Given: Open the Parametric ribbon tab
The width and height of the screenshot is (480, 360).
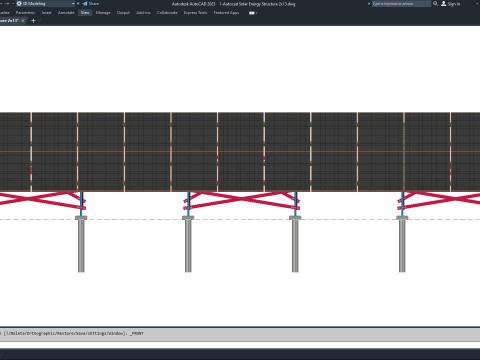Looking at the screenshot, I should (x=25, y=13).
